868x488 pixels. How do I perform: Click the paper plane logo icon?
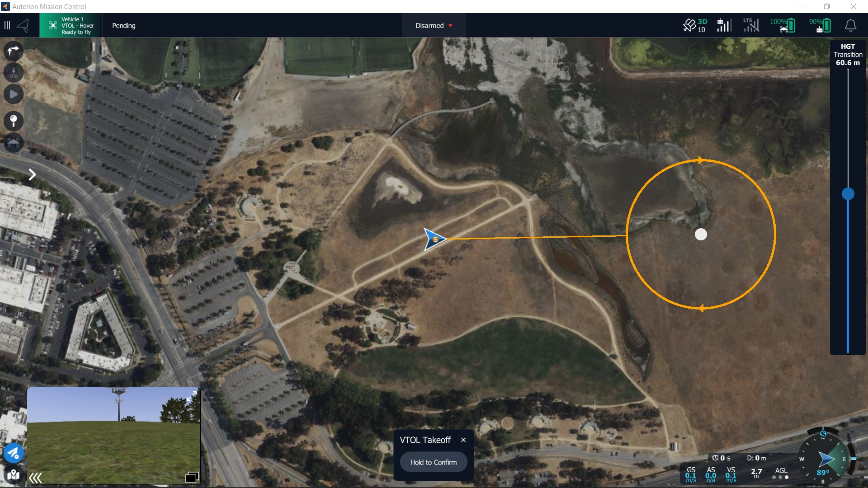point(23,25)
